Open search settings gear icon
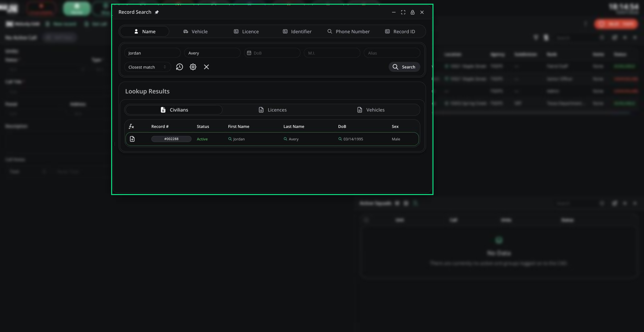The height and width of the screenshot is (332, 644). [x=193, y=67]
